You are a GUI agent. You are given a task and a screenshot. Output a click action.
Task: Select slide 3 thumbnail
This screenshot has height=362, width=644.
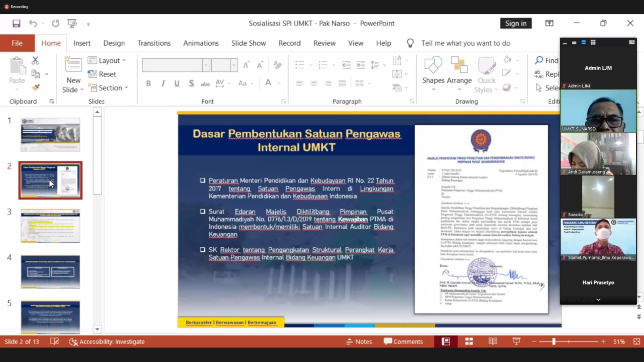pyautogui.click(x=50, y=226)
